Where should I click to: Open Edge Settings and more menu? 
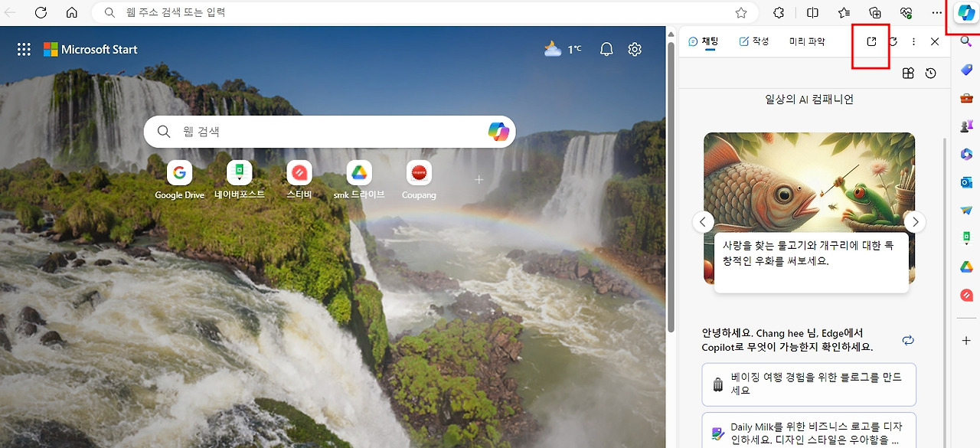937,13
